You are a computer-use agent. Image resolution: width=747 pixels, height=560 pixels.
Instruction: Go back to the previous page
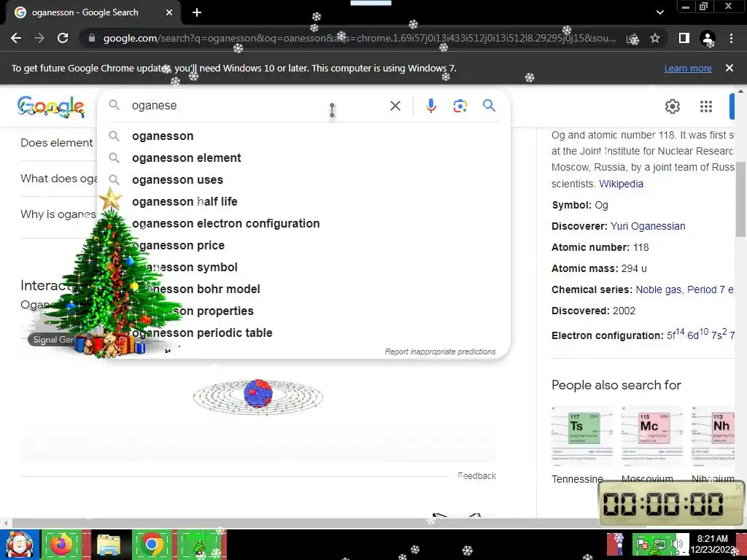coord(16,38)
